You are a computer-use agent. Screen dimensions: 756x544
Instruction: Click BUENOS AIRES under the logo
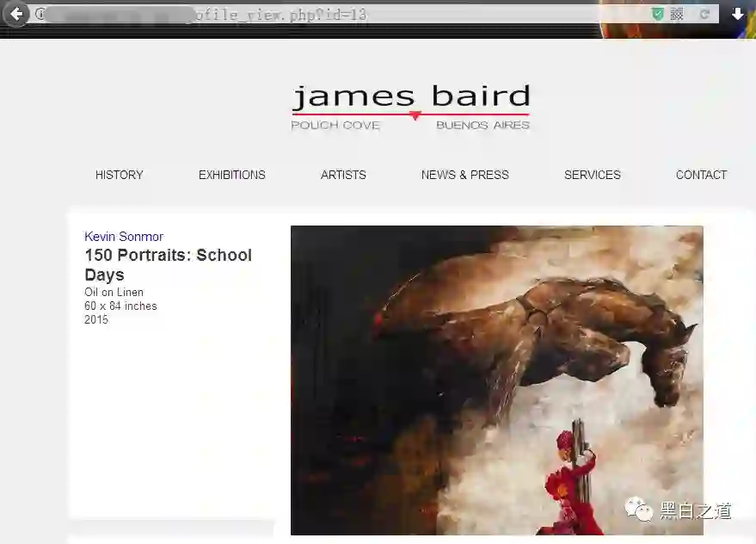482,126
